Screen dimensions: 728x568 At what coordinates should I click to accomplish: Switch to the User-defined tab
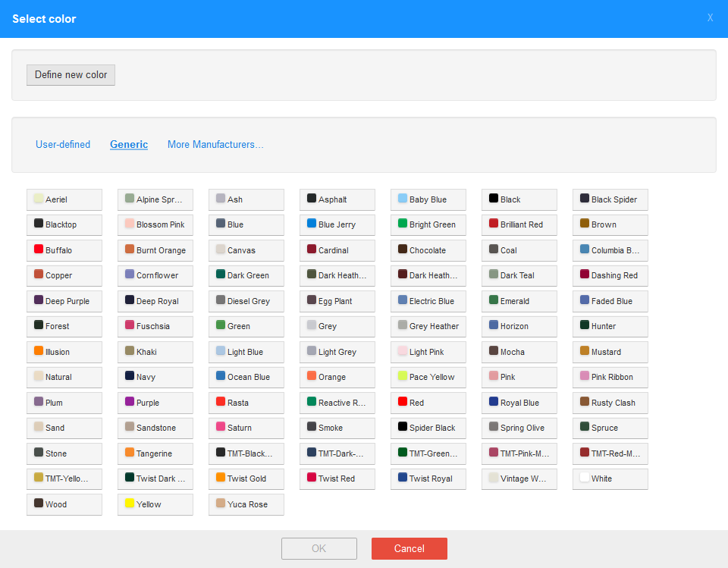pyautogui.click(x=63, y=145)
